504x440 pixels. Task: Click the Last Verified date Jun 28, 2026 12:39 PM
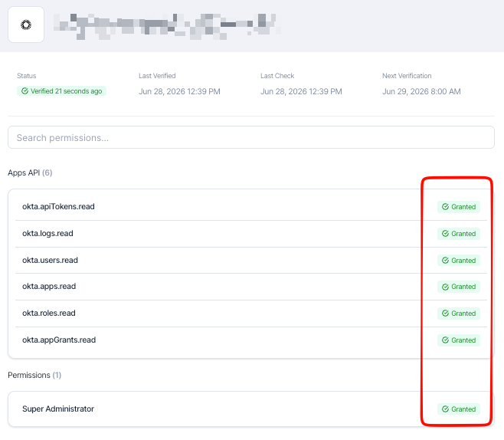(179, 91)
